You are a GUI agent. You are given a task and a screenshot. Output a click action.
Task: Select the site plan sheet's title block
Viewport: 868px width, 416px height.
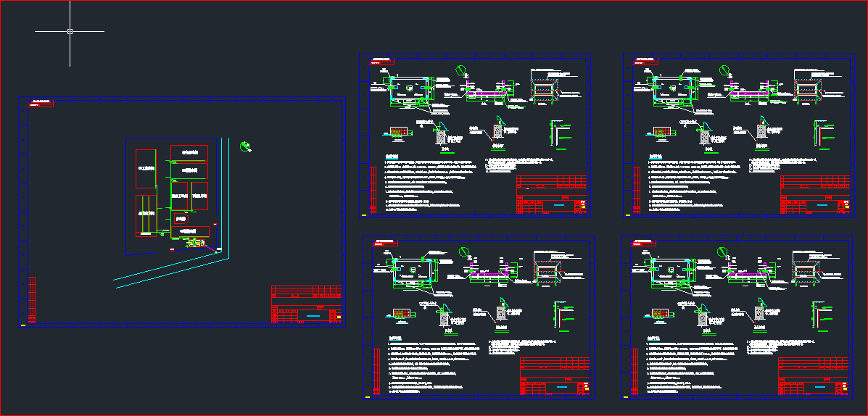tap(306, 304)
